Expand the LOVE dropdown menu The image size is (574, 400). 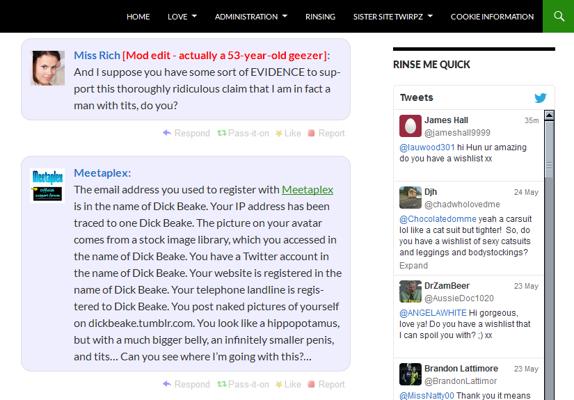(x=182, y=16)
